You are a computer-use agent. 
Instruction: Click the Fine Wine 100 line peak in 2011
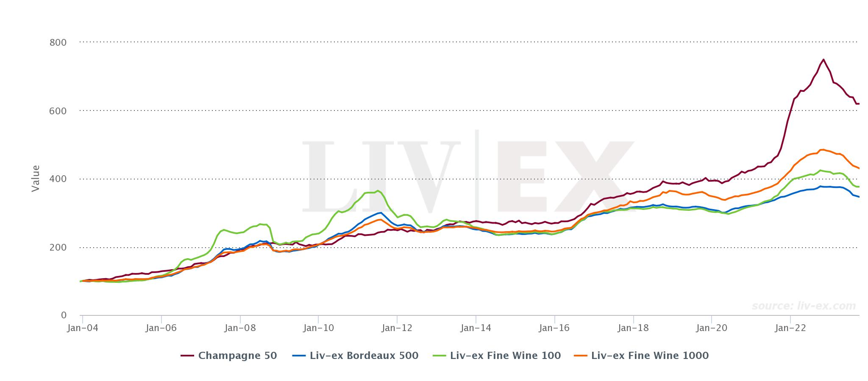click(378, 191)
